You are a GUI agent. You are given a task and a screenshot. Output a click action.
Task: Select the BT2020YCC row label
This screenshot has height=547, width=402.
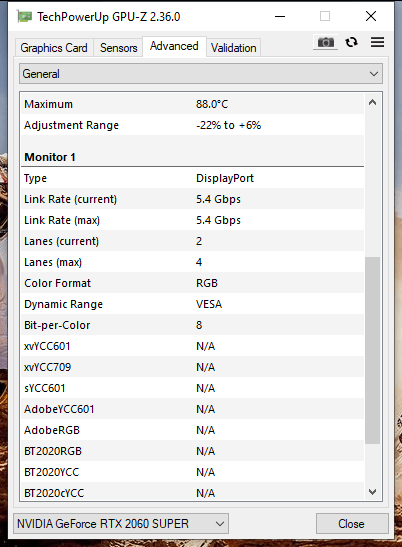click(52, 472)
